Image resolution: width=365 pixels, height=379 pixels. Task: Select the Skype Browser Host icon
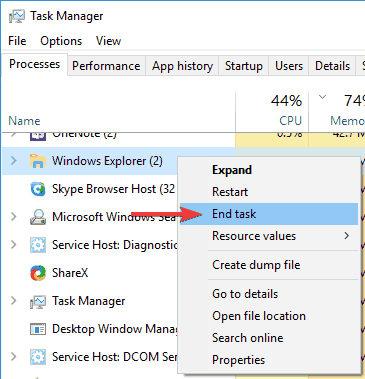point(38,189)
